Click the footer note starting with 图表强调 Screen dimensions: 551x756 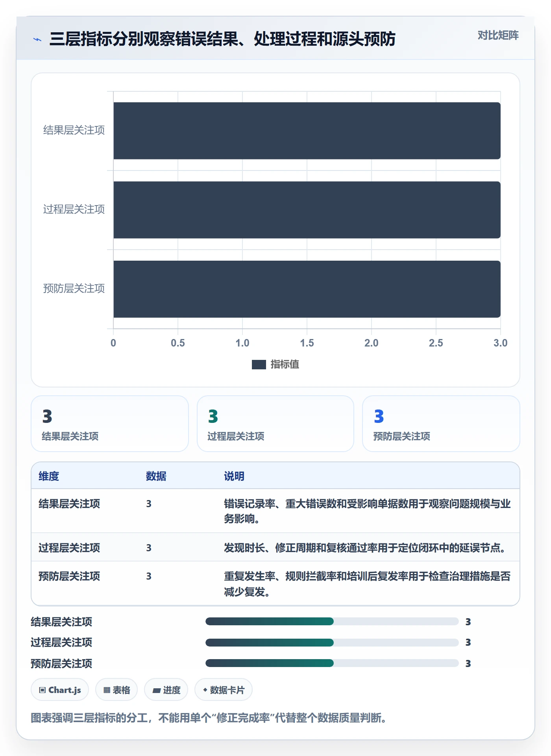point(209,718)
